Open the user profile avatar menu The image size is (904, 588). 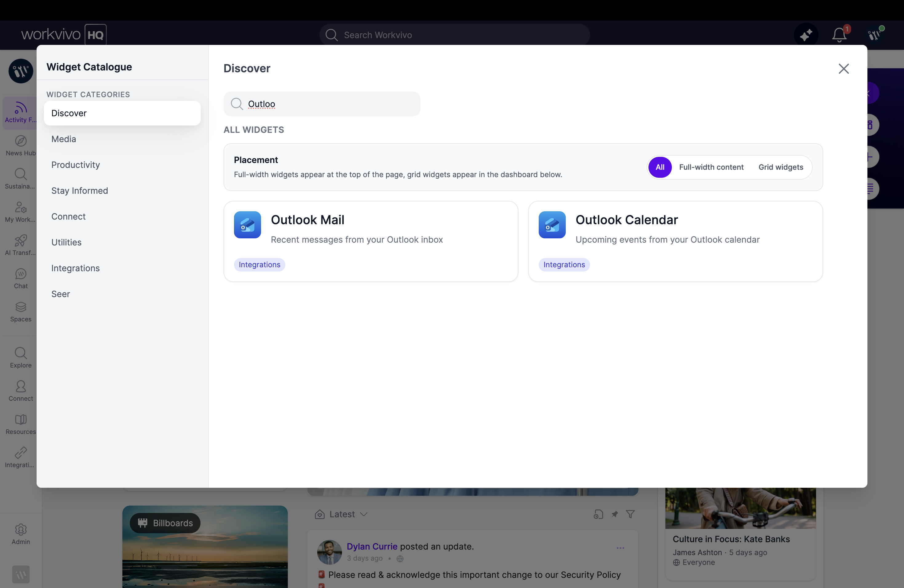(874, 35)
